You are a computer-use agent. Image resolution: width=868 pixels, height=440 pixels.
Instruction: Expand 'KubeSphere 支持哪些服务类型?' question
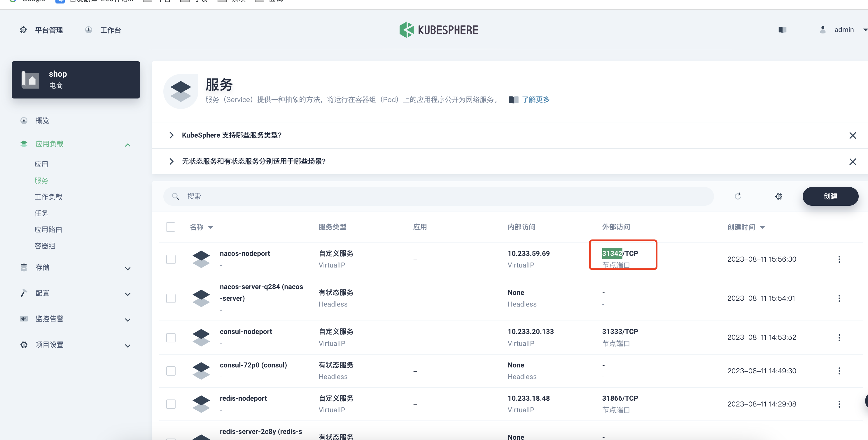pos(171,135)
